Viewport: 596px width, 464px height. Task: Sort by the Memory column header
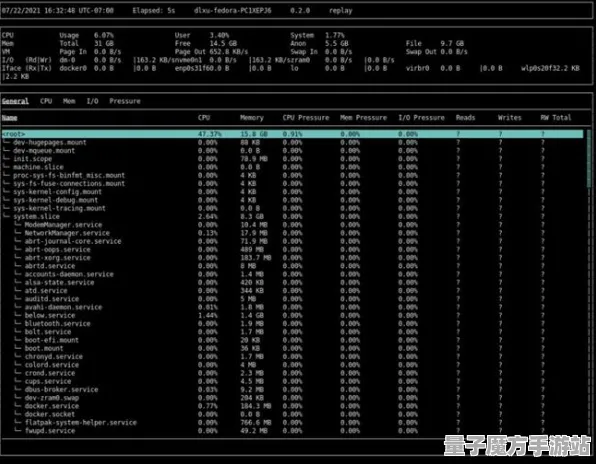[252, 118]
